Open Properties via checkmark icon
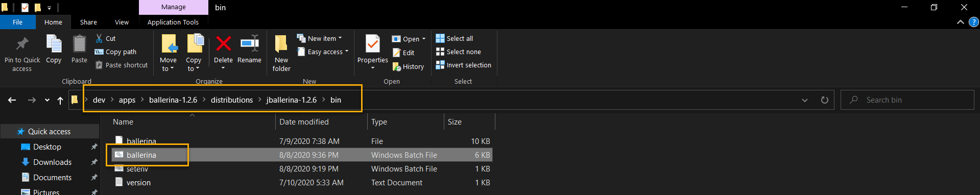Viewport: 980px width, 195px height. point(373,44)
